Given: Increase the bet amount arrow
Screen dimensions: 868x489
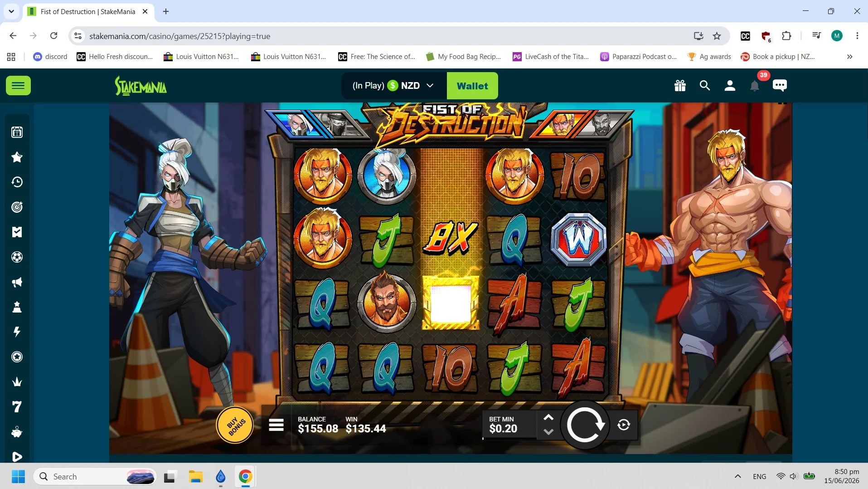Looking at the screenshot, I should 548,418.
